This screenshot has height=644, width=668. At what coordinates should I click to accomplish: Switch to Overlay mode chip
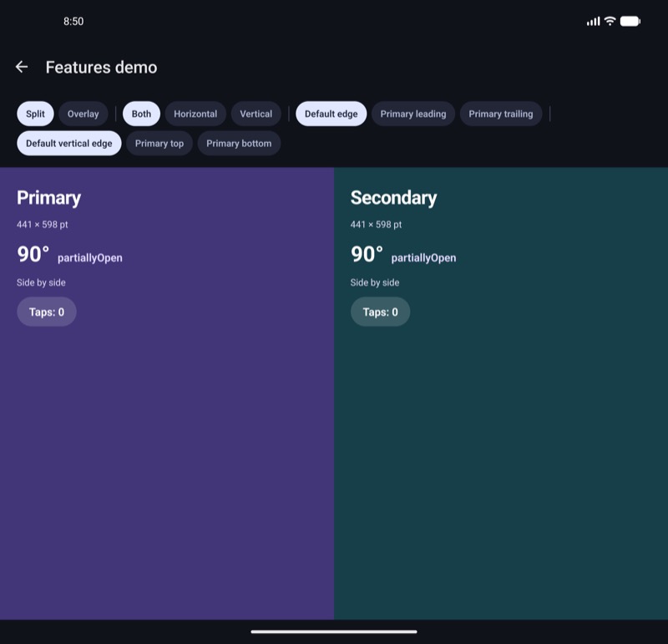coord(83,114)
